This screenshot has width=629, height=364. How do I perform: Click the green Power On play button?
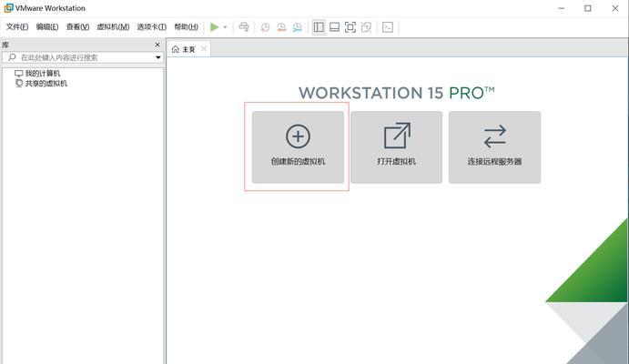click(215, 27)
